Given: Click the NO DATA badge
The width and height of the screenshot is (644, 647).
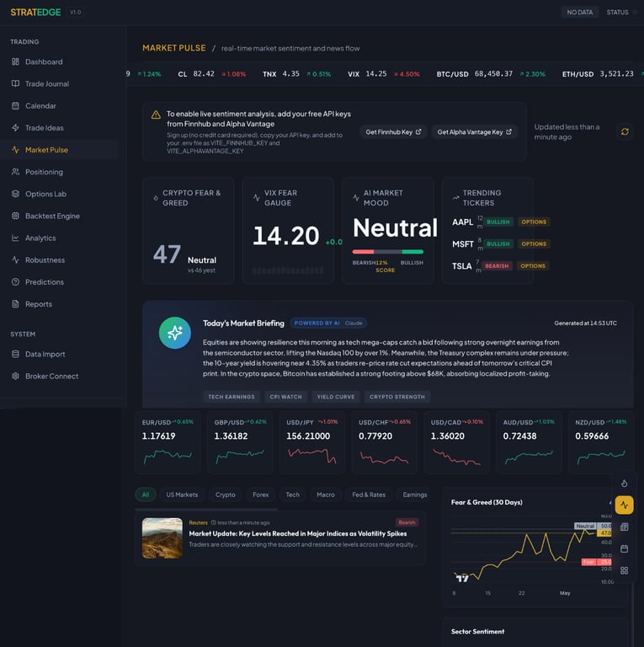Looking at the screenshot, I should [x=579, y=13].
